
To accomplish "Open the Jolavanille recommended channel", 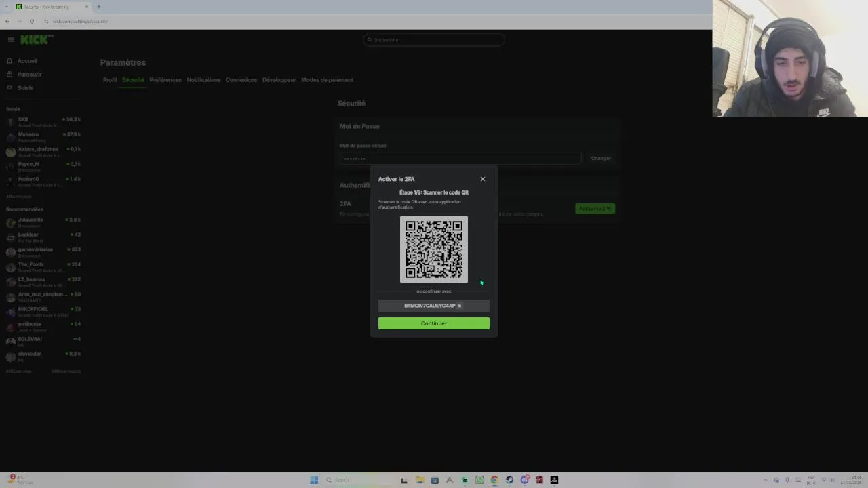I will (43, 222).
